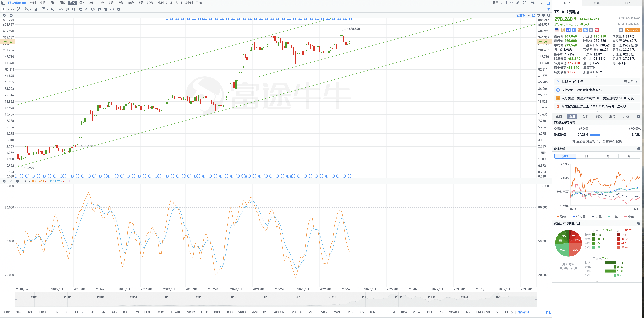Switch to the 周K timeframe
Screen dimensions: 644x318
coord(62,3)
